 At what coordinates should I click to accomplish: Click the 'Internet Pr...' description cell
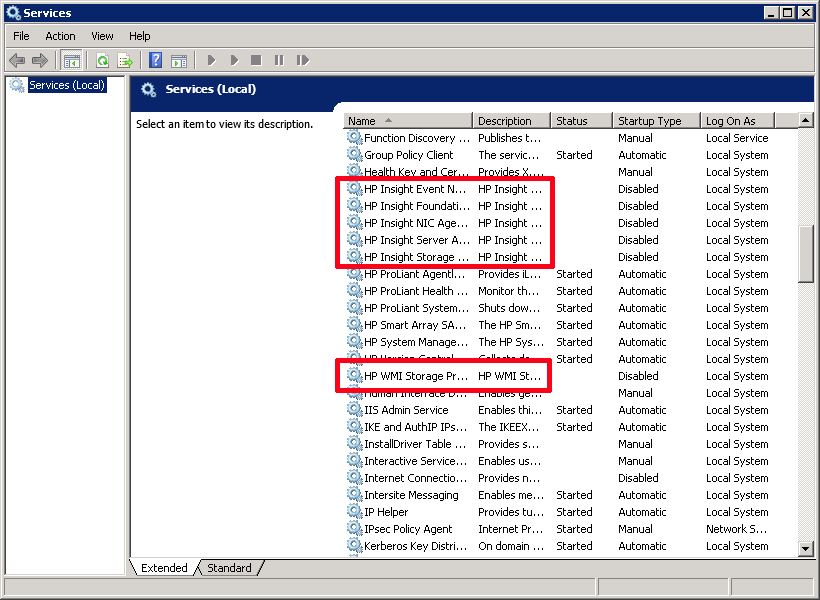(510, 529)
